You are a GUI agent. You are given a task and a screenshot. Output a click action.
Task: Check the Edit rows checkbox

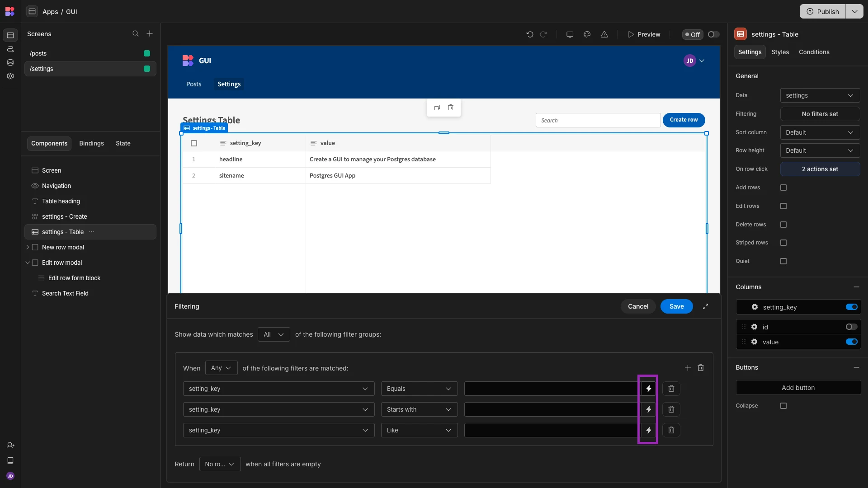[x=783, y=206]
